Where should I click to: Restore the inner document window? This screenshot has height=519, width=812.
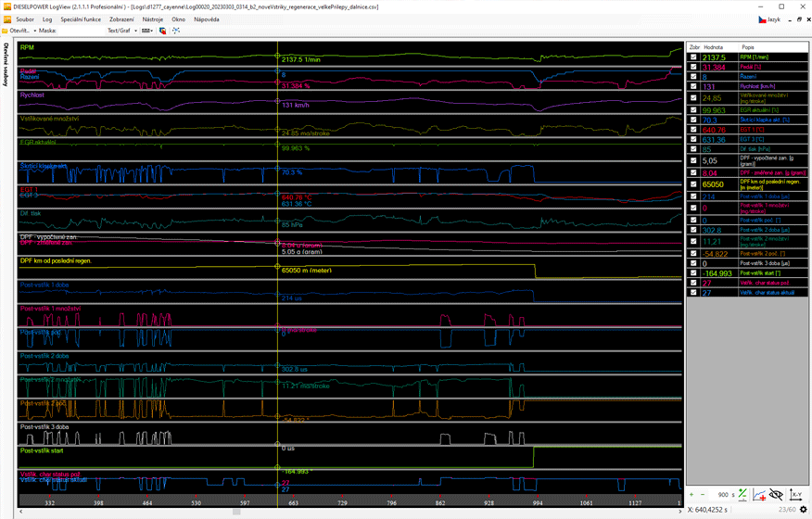tap(799, 19)
